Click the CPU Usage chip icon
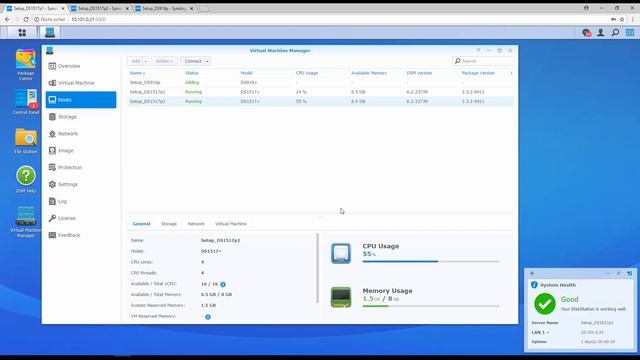This screenshot has width=640, height=360. click(341, 253)
